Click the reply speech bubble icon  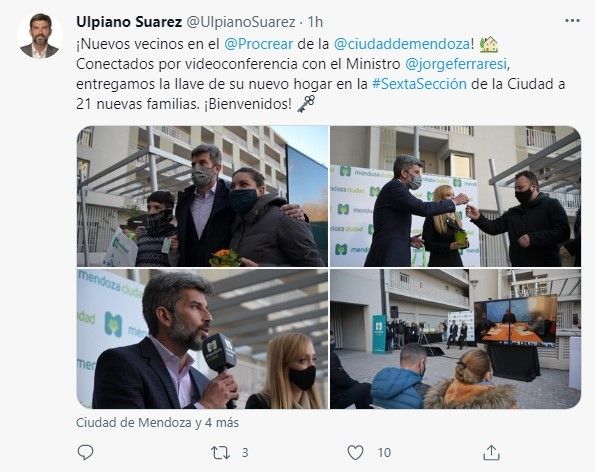coord(85,452)
